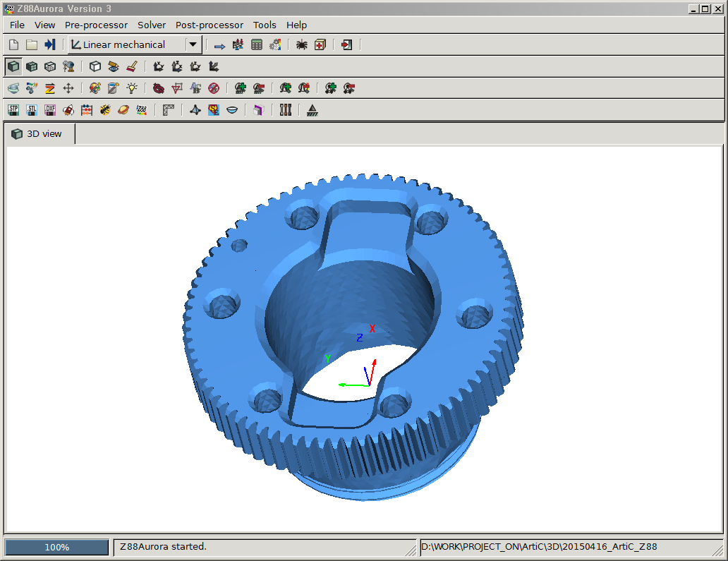
Task: Select the 3D view tab
Action: tap(38, 133)
